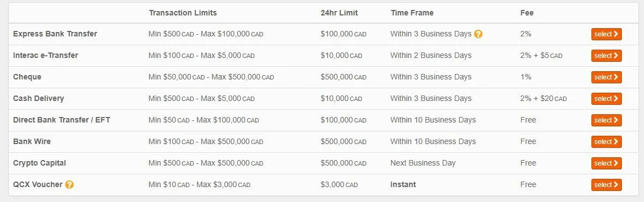This screenshot has width=644, height=202.
Task: Click the help icon next to QCX Voucher
Action: [69, 185]
